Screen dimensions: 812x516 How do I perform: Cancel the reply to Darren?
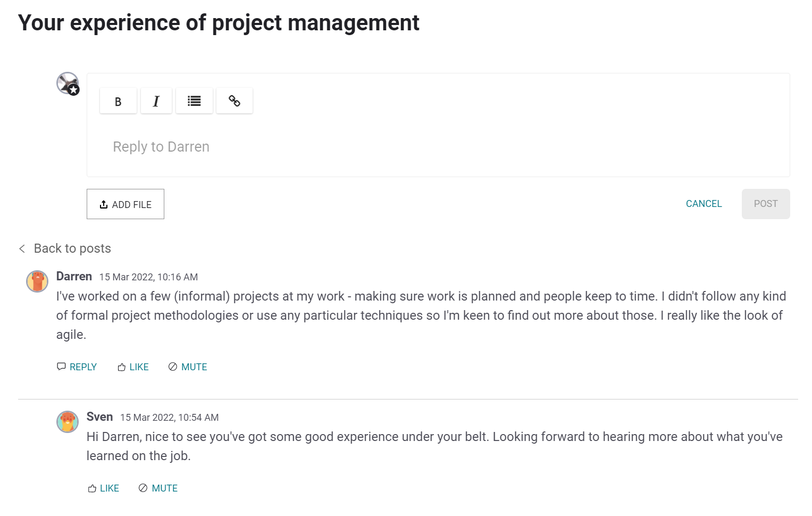coord(704,204)
